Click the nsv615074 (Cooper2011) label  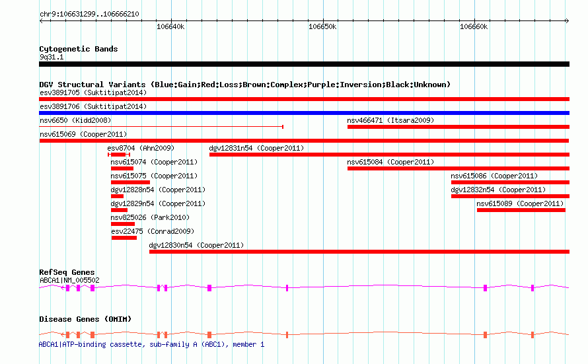coord(154,162)
